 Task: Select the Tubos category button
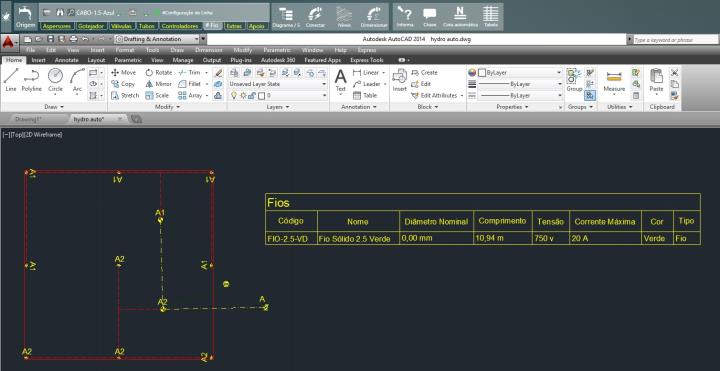click(147, 26)
